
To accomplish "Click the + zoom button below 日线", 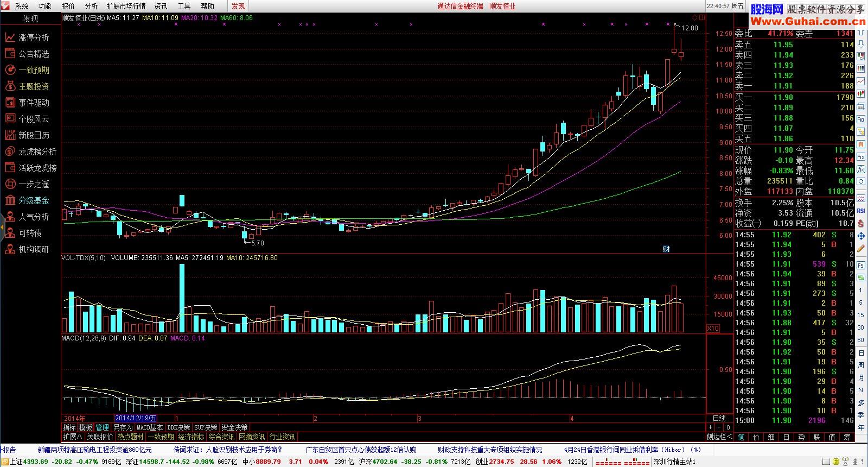I will (x=711, y=427).
